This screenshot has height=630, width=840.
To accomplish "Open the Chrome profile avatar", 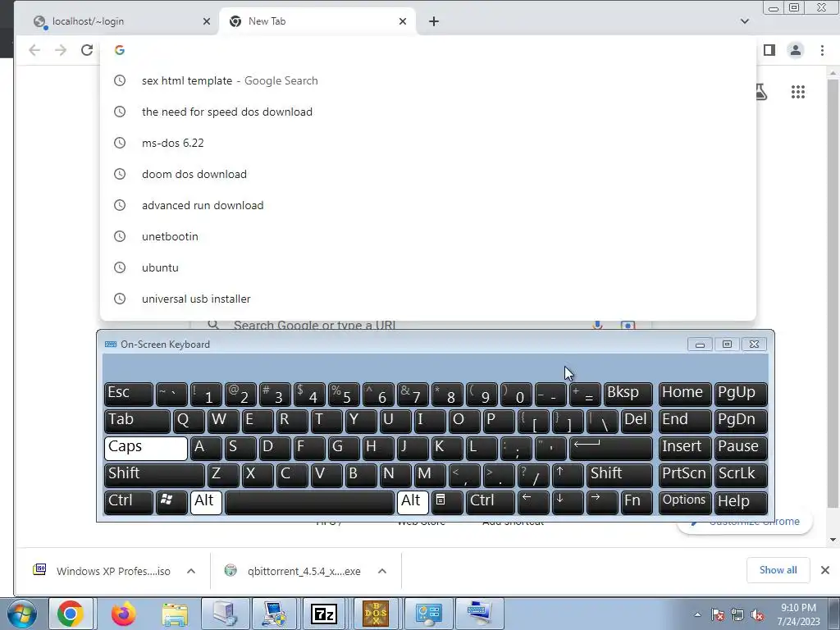I will pyautogui.click(x=796, y=50).
